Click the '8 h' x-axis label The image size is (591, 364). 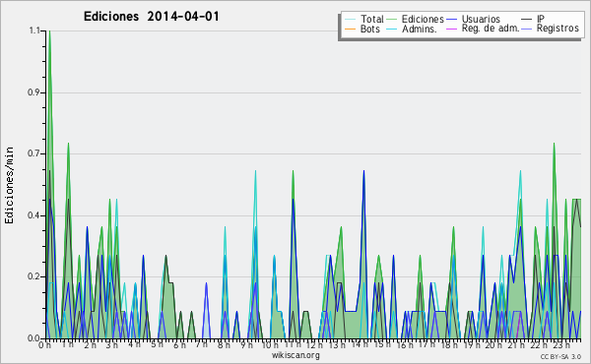(224, 345)
